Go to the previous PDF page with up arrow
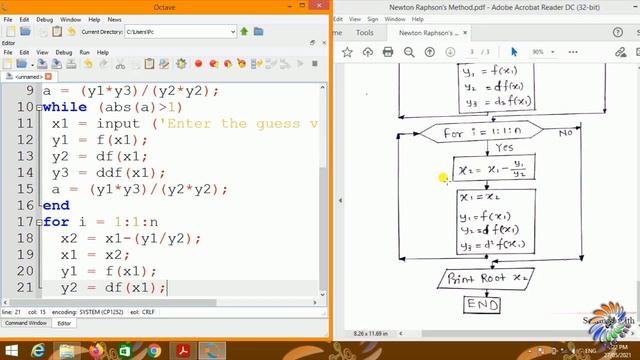The width and height of the screenshot is (640, 360). tap(429, 52)
